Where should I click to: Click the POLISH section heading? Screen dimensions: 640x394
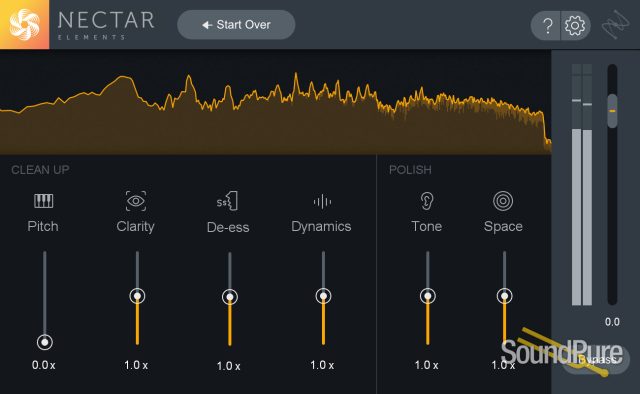410,170
